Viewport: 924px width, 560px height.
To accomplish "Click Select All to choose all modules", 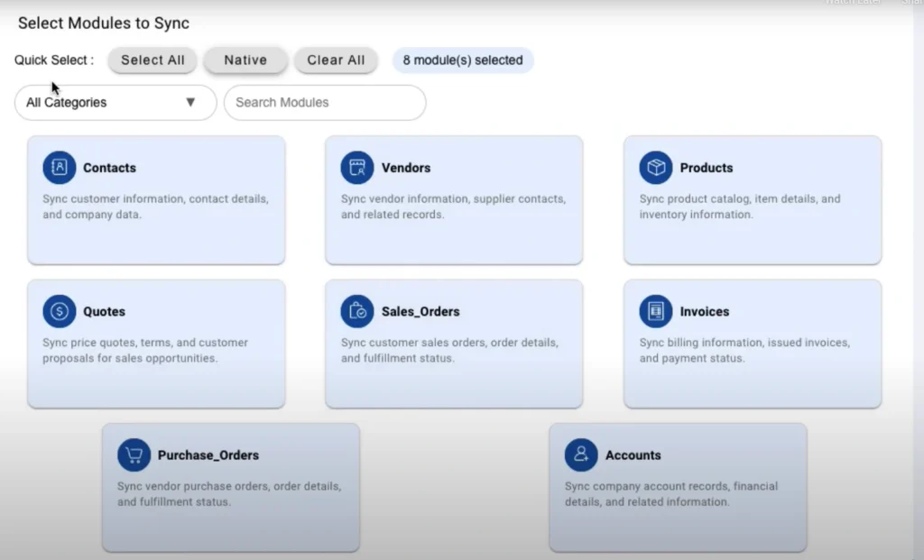I will (x=152, y=60).
